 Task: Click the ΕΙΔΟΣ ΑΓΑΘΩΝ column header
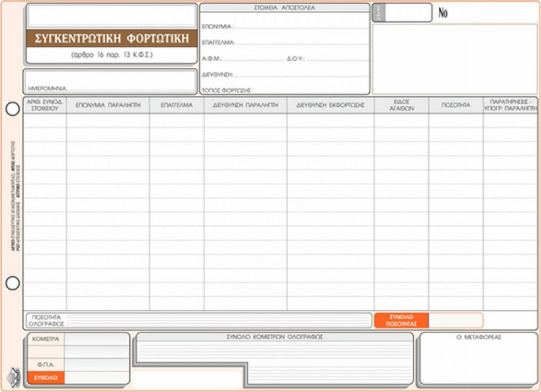[401, 105]
